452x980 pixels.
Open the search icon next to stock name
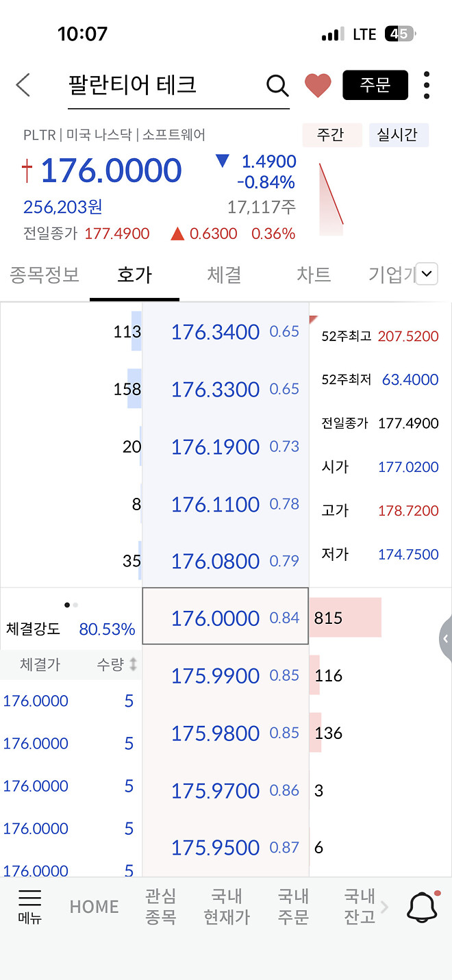[x=277, y=85]
